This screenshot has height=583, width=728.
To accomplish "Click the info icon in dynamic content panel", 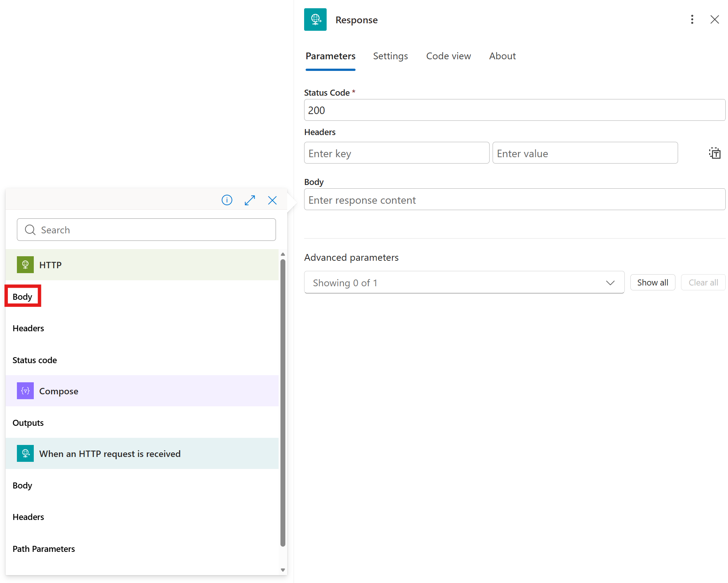I will pyautogui.click(x=227, y=200).
